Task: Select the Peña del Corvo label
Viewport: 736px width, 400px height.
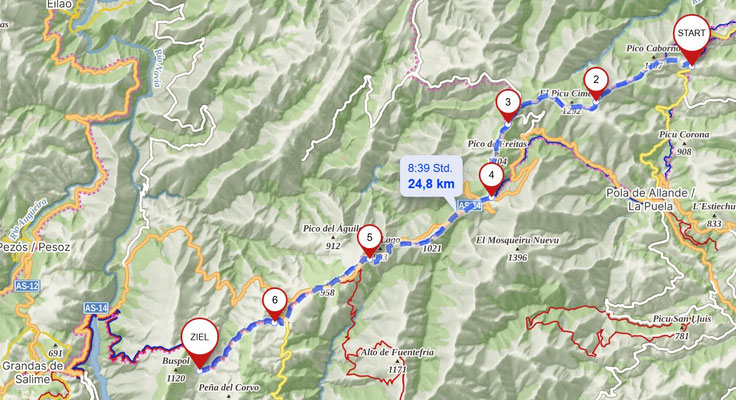Action: click(229, 388)
